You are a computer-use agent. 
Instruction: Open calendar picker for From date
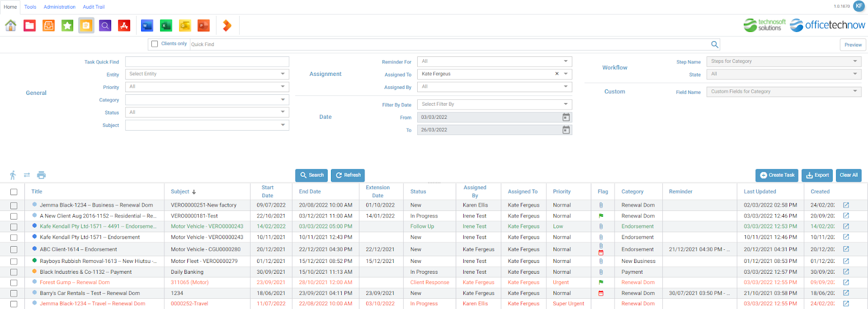click(566, 117)
